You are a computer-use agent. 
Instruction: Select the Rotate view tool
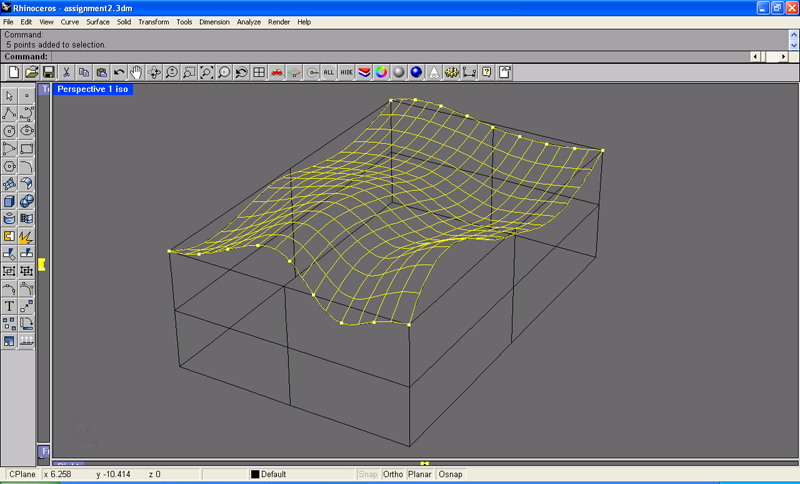click(x=154, y=72)
